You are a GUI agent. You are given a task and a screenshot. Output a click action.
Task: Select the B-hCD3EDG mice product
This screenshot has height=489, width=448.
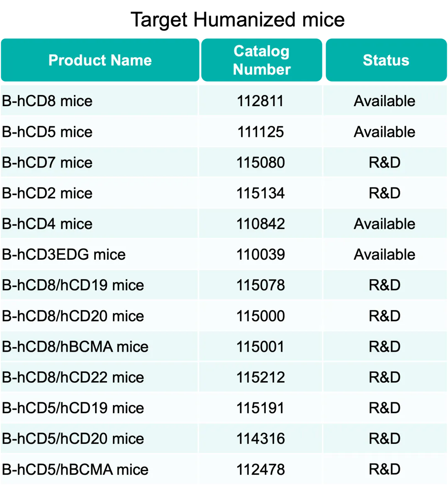pos(63,255)
